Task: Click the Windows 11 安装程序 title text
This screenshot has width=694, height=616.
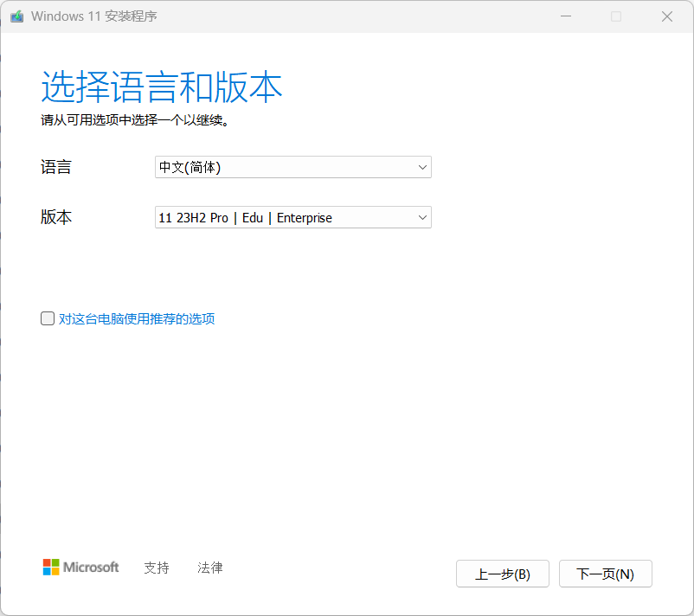Action: coord(93,16)
